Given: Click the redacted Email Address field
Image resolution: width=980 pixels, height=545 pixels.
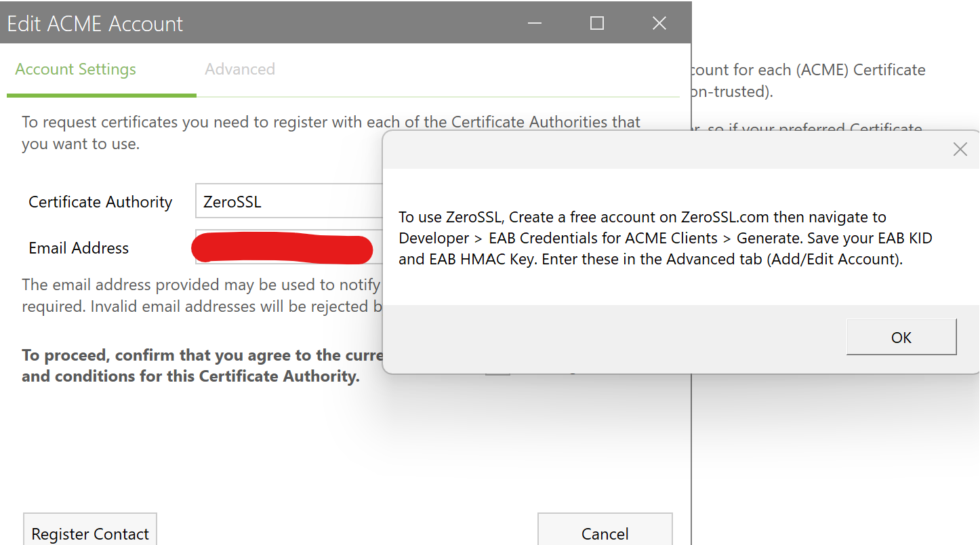Looking at the screenshot, I should click(x=282, y=248).
